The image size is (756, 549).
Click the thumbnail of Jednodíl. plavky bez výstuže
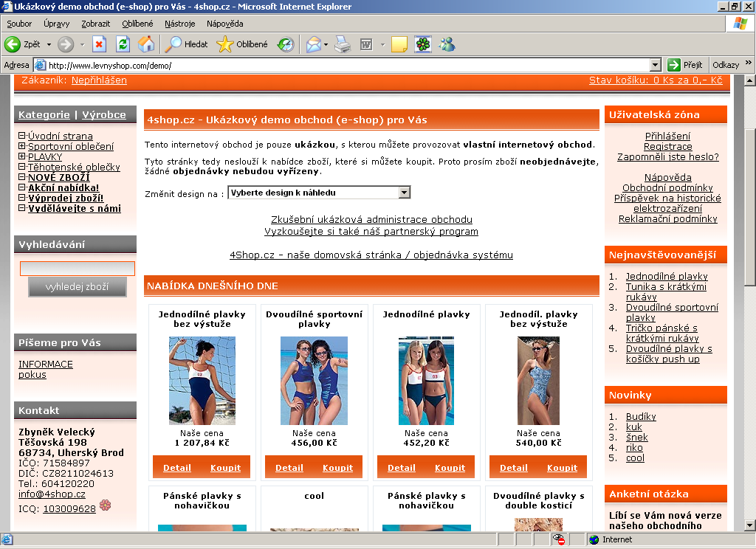pos(538,381)
